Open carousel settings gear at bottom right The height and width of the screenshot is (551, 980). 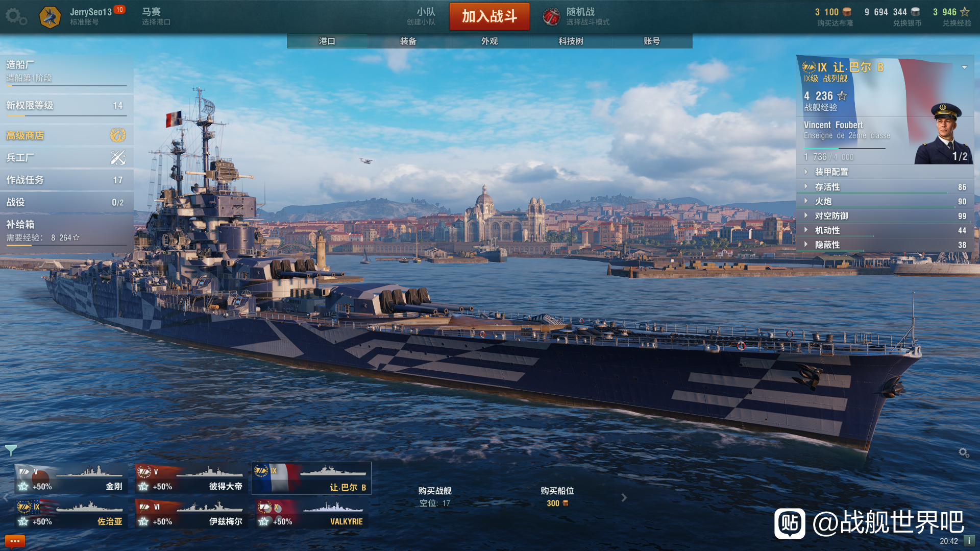(x=964, y=453)
